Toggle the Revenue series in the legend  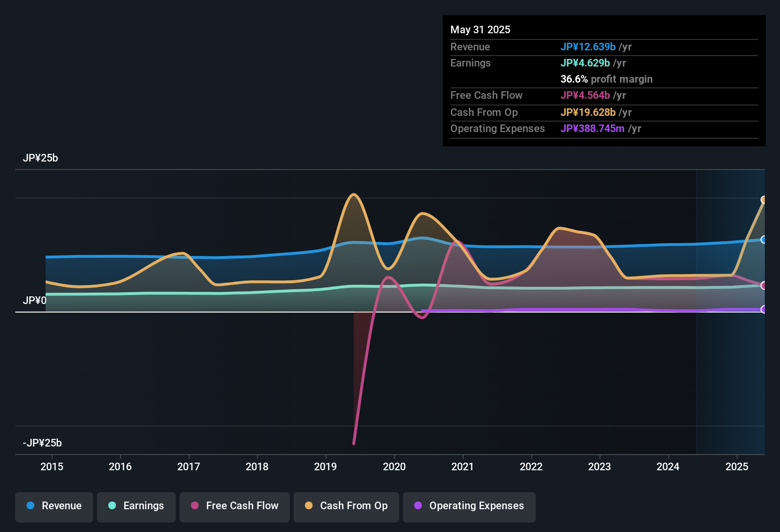click(54, 507)
